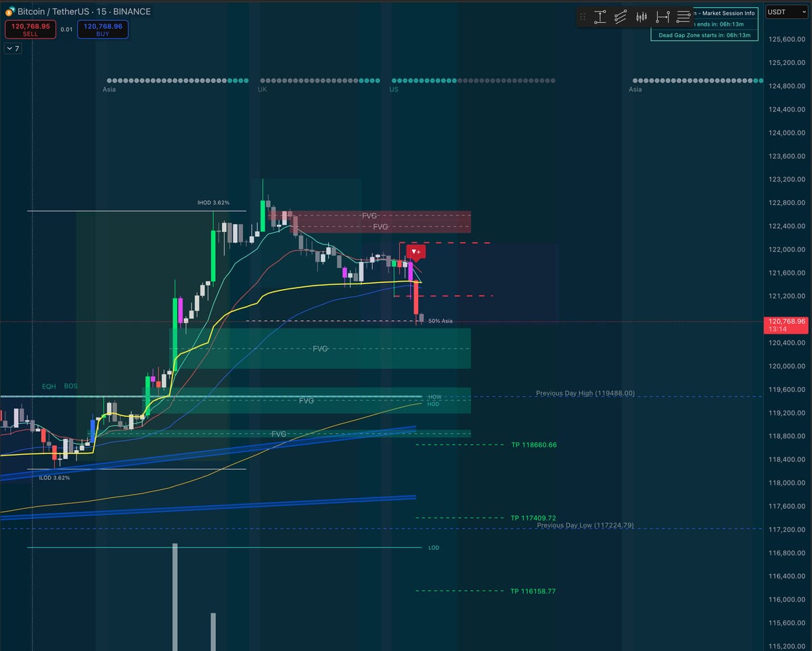Click the LOD line label
The height and width of the screenshot is (651, 812).
(433, 547)
